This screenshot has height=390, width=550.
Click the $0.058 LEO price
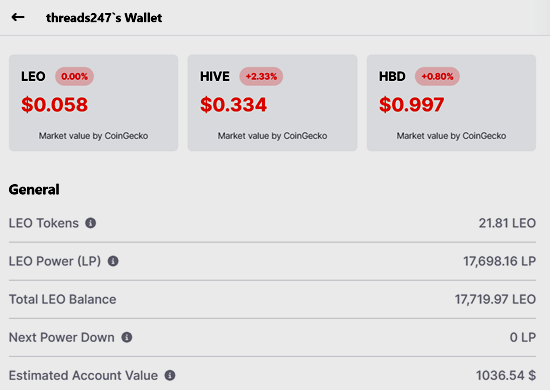[x=55, y=105]
